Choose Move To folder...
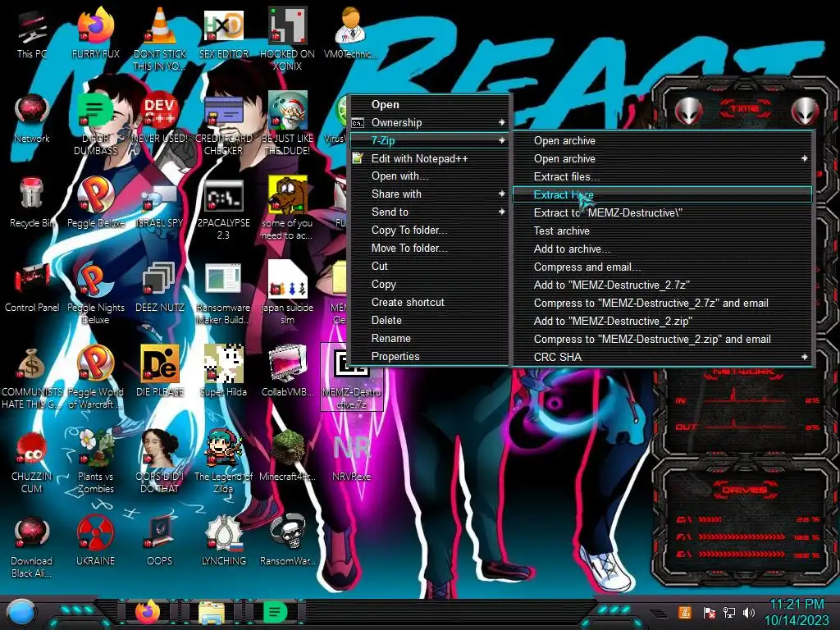840x630 pixels. (430, 248)
